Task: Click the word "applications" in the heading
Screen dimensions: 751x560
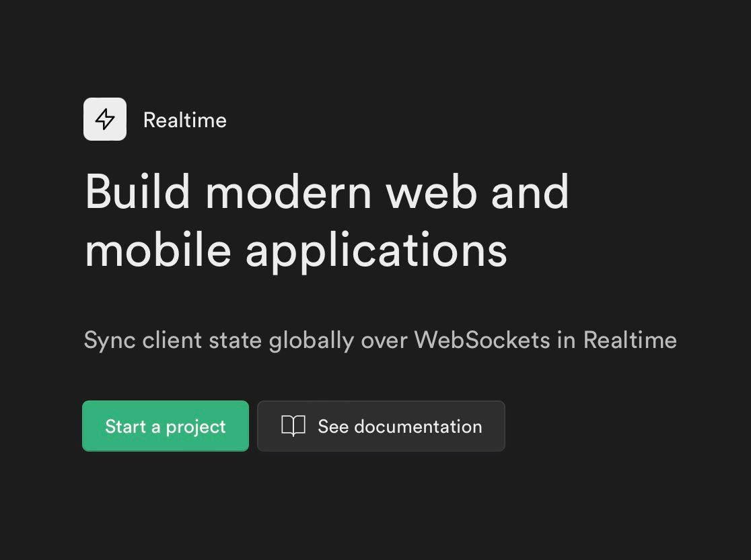Action: [376, 252]
